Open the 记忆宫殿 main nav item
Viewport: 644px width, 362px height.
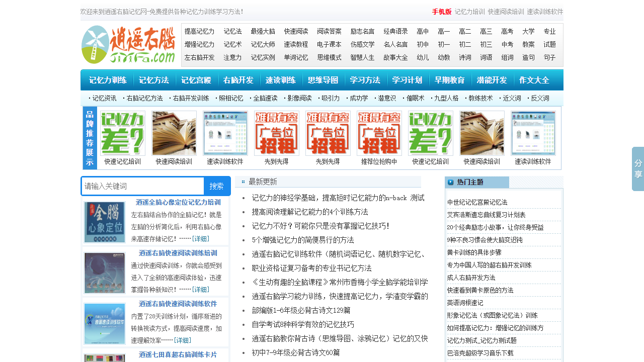coord(196,80)
